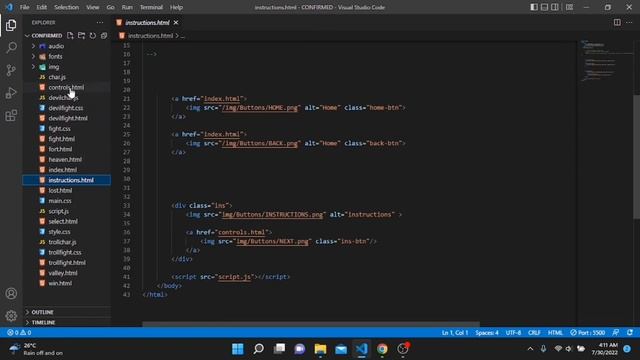This screenshot has height=360, width=640.
Task: Split the editor to the right
Action: pyautogui.click(x=617, y=22)
